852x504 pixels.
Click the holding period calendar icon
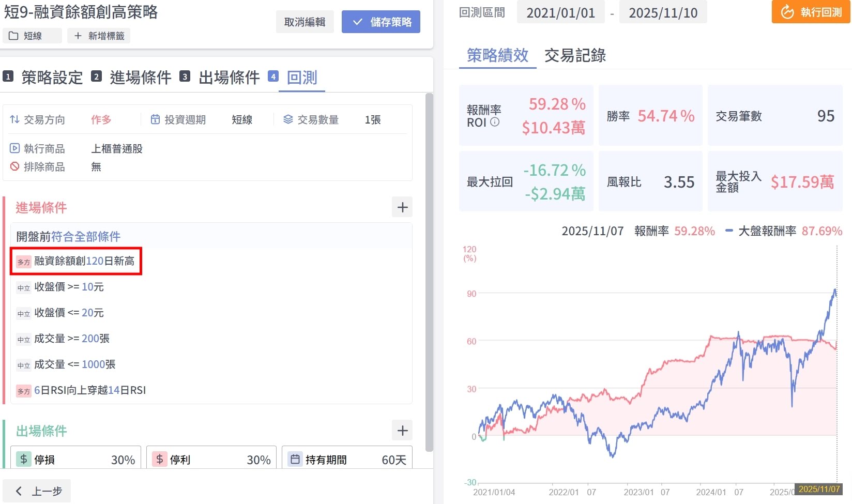(x=295, y=459)
